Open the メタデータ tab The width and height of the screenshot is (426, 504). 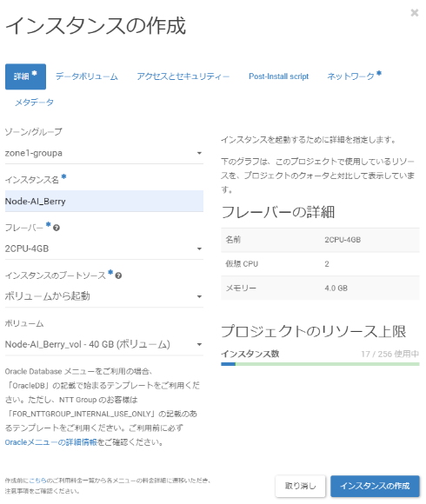(34, 103)
